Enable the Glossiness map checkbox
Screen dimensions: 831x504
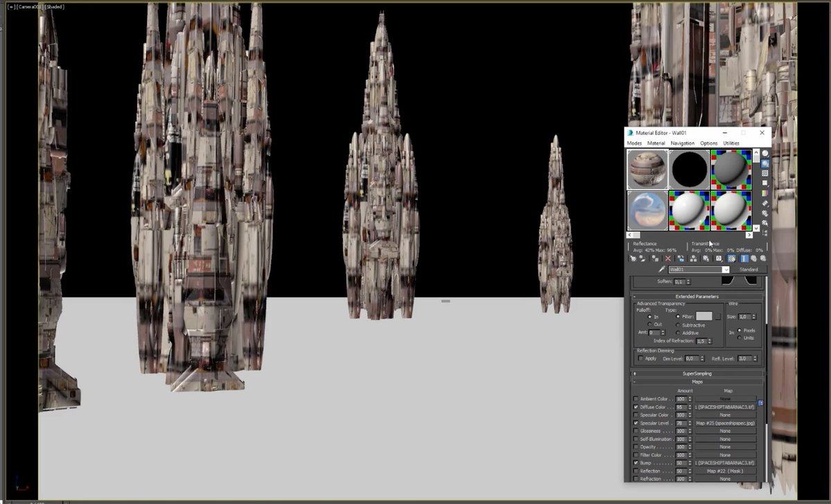click(636, 431)
